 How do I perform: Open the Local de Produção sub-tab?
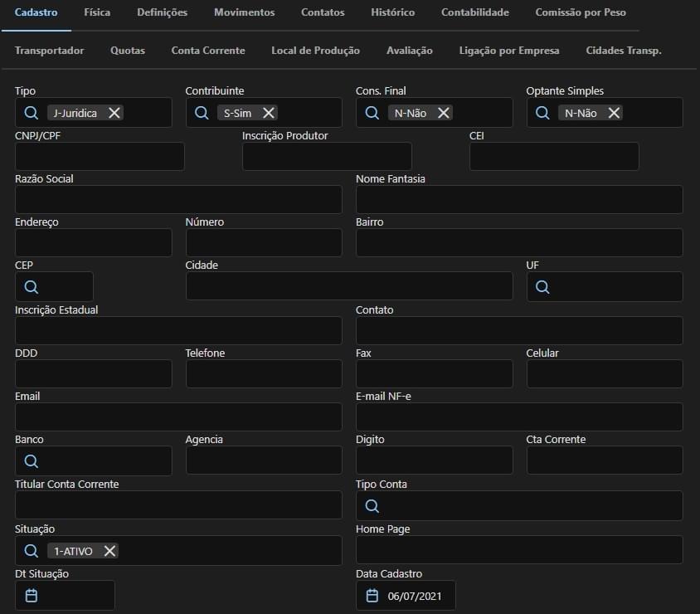[x=316, y=51]
